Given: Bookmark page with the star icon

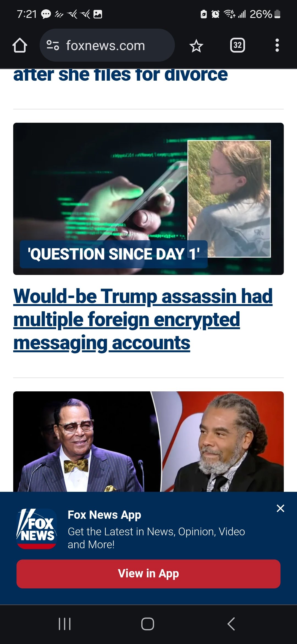Looking at the screenshot, I should pos(196,46).
